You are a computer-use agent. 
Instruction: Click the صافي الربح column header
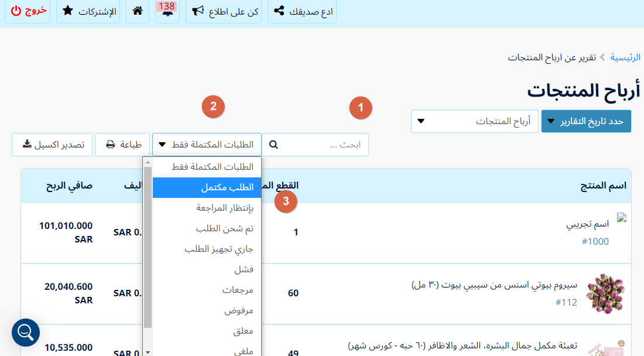[69, 186]
